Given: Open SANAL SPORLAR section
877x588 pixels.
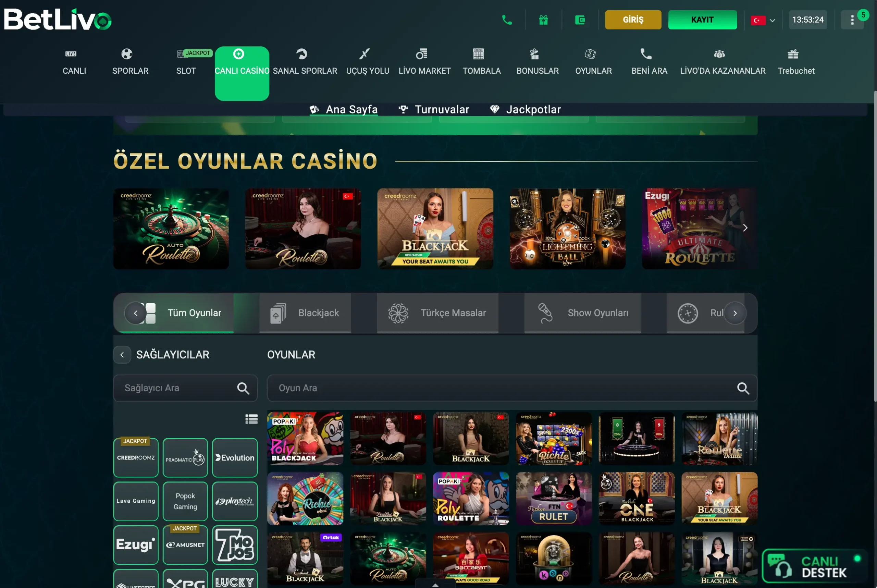Looking at the screenshot, I should pos(305,62).
